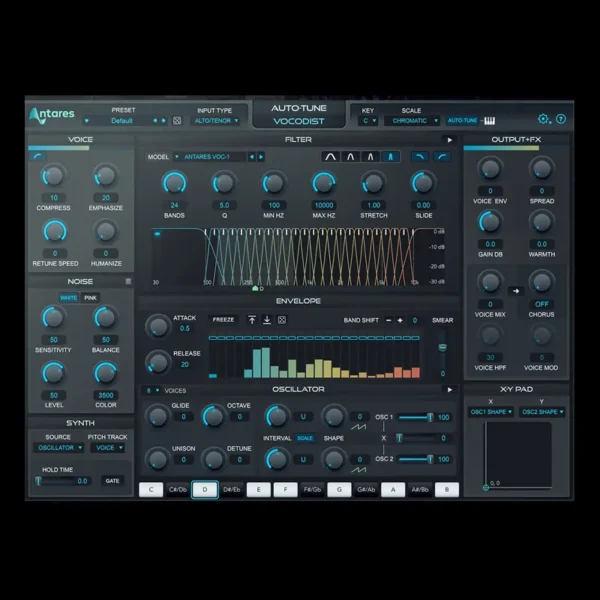The height and width of the screenshot is (600, 600).
Task: Select previous filter model arrow
Action: [251, 157]
